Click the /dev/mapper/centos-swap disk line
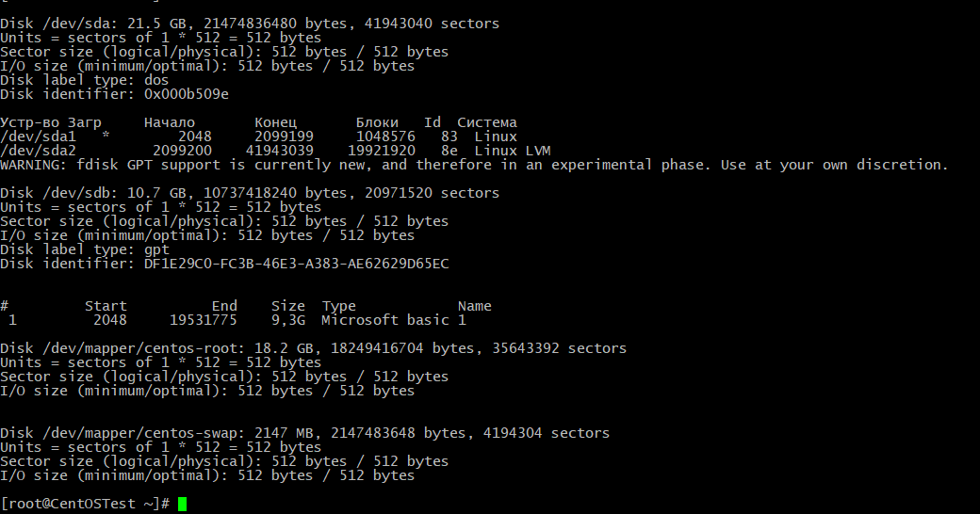Image resolution: width=980 pixels, height=514 pixels. pyautogui.click(x=304, y=433)
